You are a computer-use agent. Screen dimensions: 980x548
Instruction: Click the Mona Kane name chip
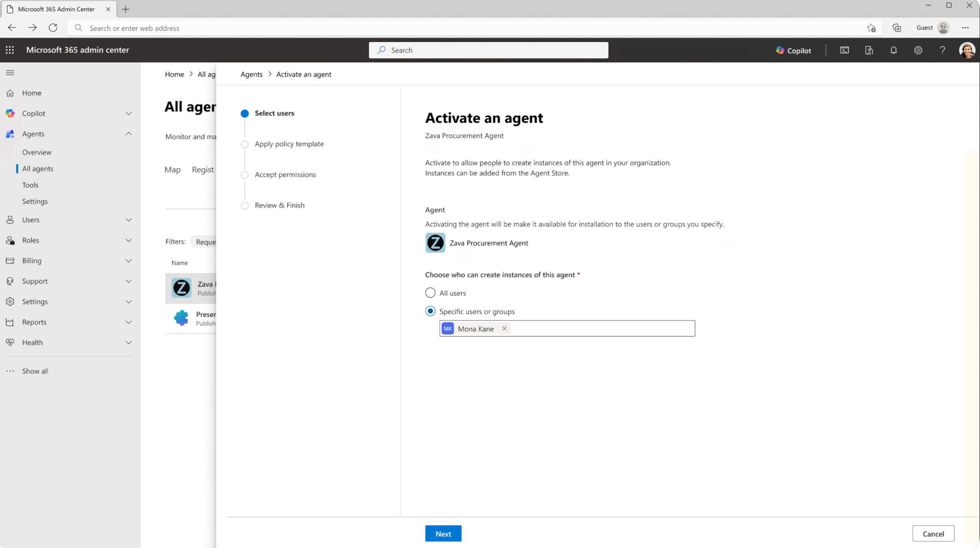click(475, 329)
